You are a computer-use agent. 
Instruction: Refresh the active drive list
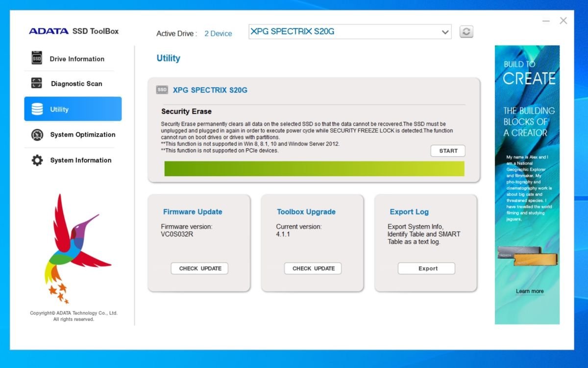coord(466,32)
